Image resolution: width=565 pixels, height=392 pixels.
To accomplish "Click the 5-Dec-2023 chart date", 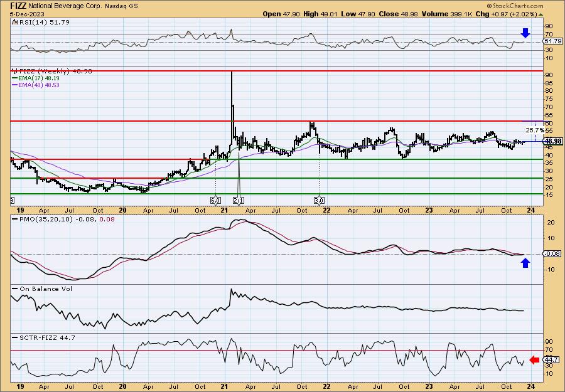I will click(x=28, y=14).
